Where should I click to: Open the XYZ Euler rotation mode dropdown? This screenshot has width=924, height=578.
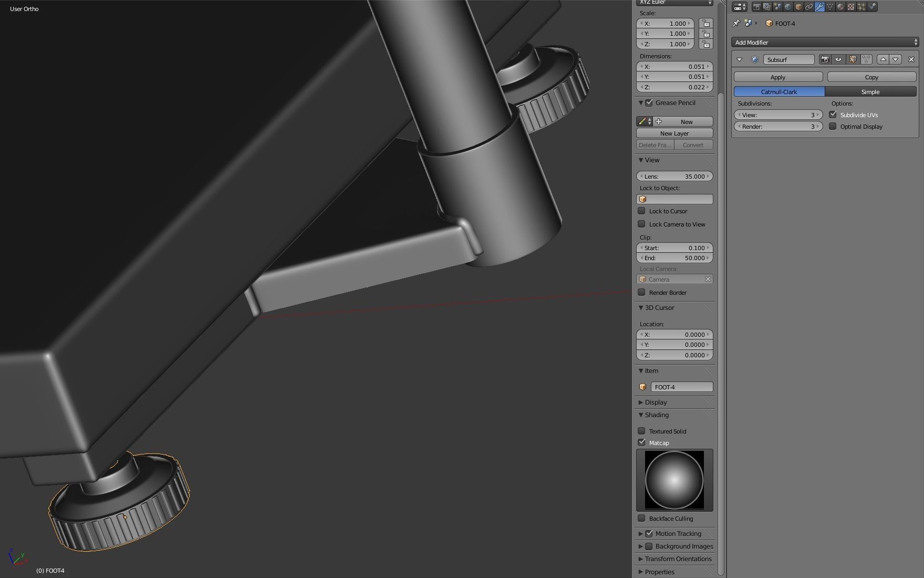[674, 3]
